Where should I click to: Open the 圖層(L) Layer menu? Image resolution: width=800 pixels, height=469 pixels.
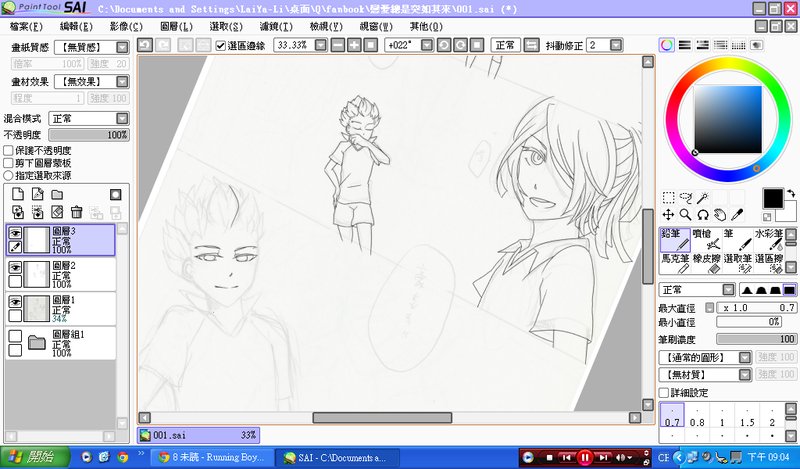[176, 27]
